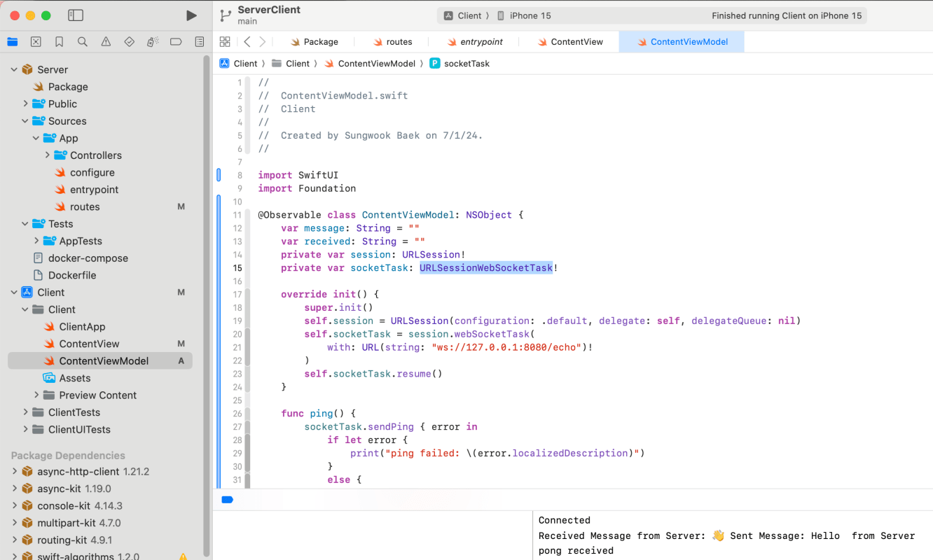Open the Report navigator icon
The image size is (933, 560).
pyautogui.click(x=200, y=42)
